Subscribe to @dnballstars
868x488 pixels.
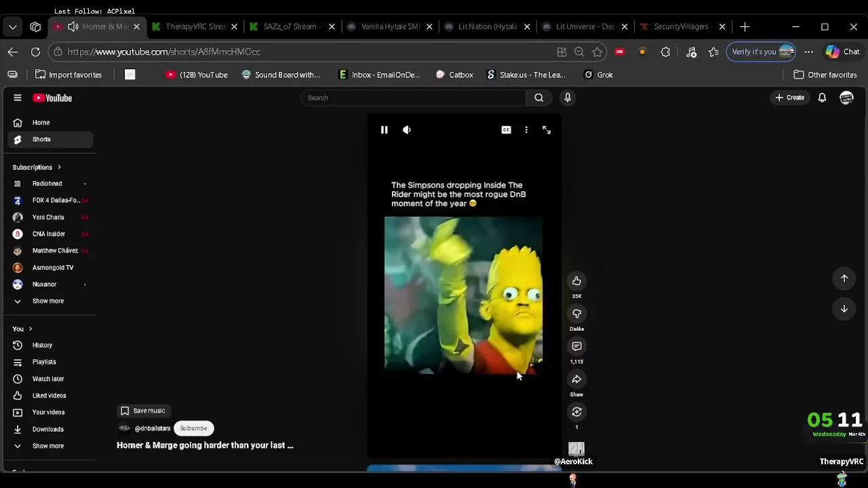click(193, 428)
